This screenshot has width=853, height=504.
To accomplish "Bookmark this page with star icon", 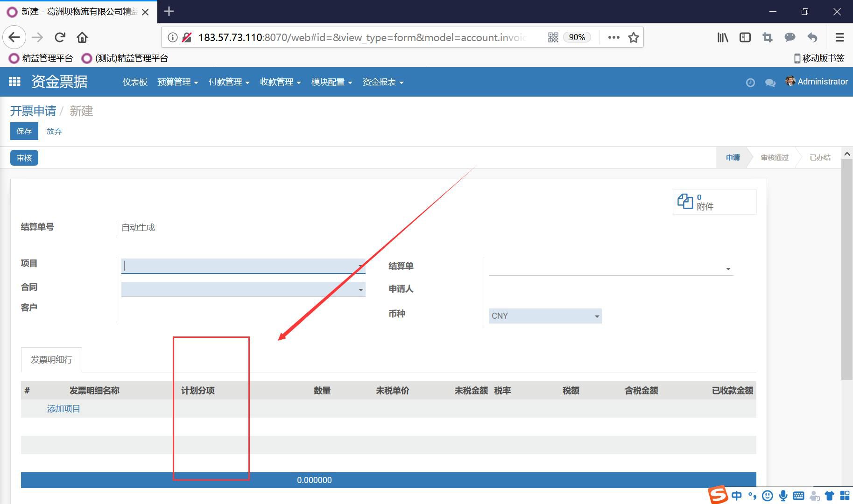I will (633, 37).
